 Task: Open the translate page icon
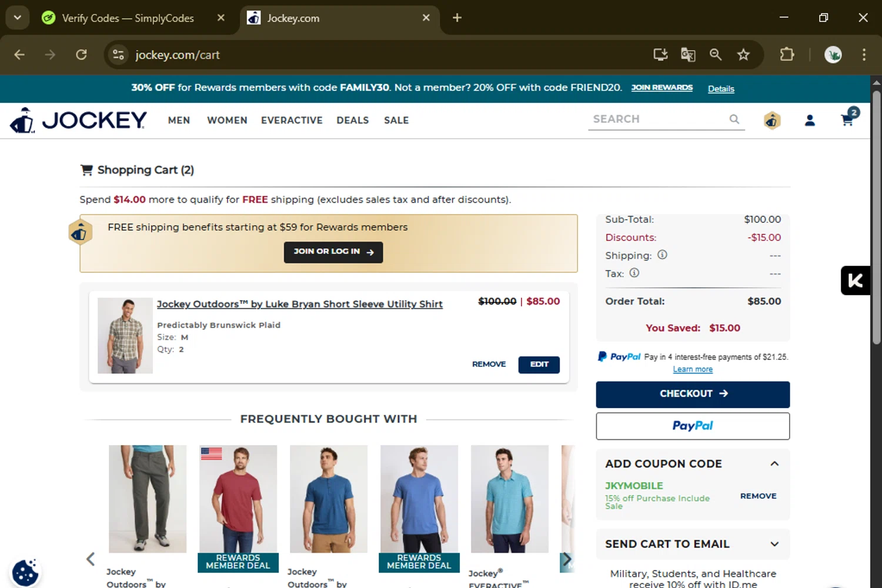(688, 55)
